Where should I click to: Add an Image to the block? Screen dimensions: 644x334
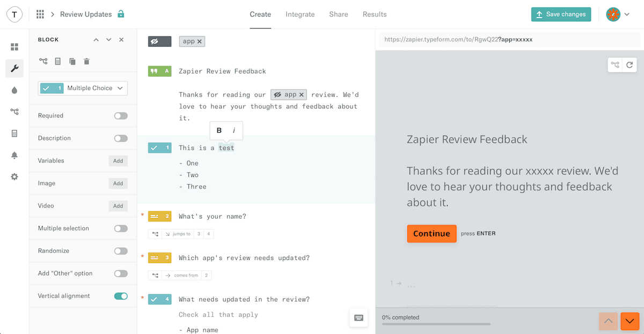coord(118,183)
